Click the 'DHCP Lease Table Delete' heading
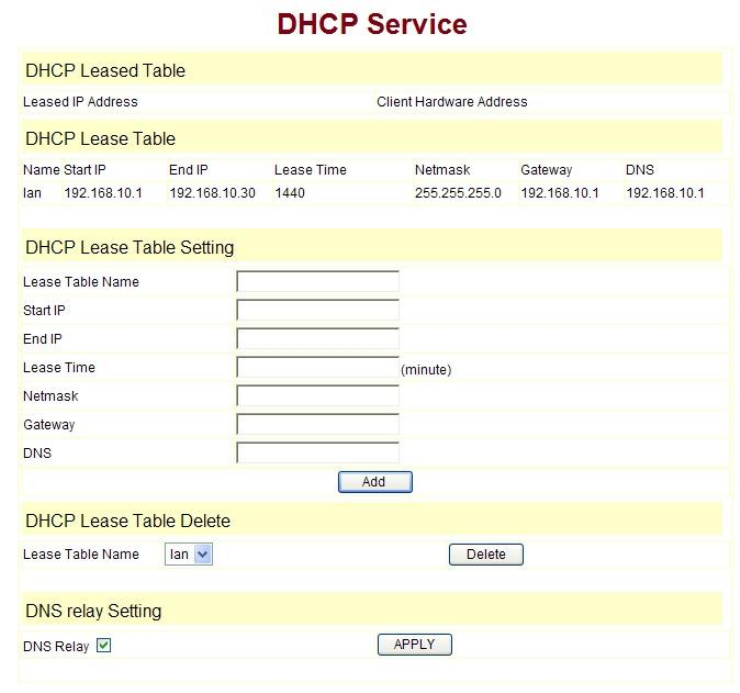The image size is (740, 693). pyautogui.click(x=128, y=521)
